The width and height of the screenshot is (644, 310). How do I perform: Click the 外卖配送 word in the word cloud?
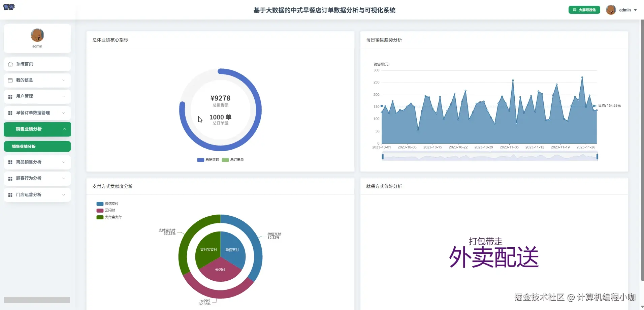(494, 257)
